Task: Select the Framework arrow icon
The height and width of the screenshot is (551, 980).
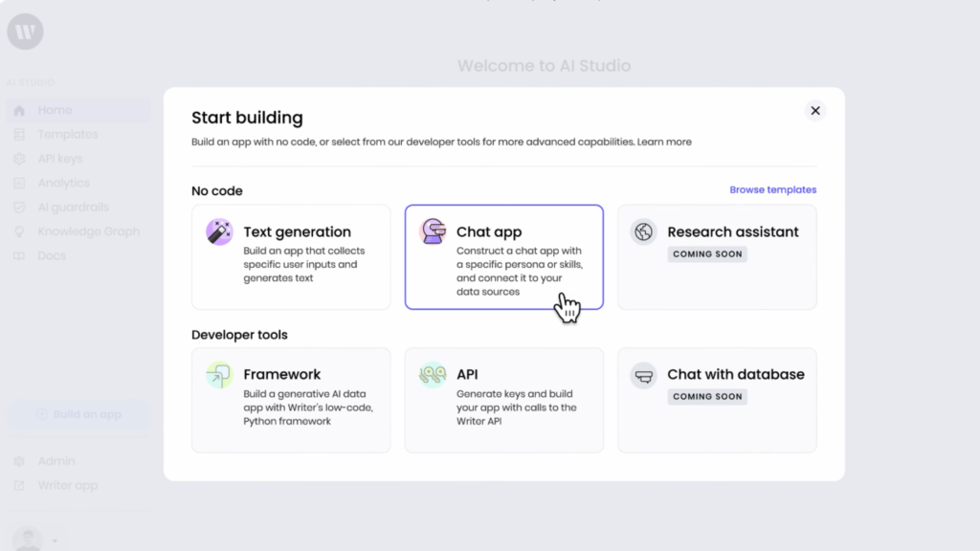Action: point(218,374)
